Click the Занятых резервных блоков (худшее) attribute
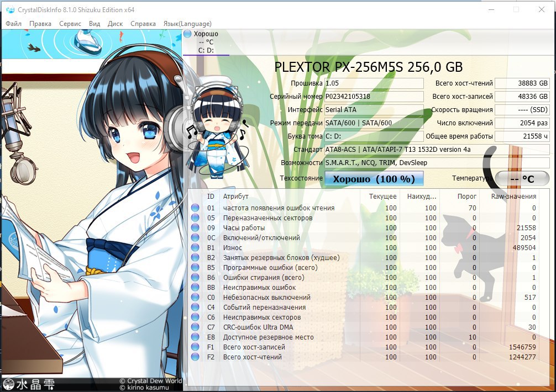This screenshot has width=556, height=392. pyautogui.click(x=281, y=257)
